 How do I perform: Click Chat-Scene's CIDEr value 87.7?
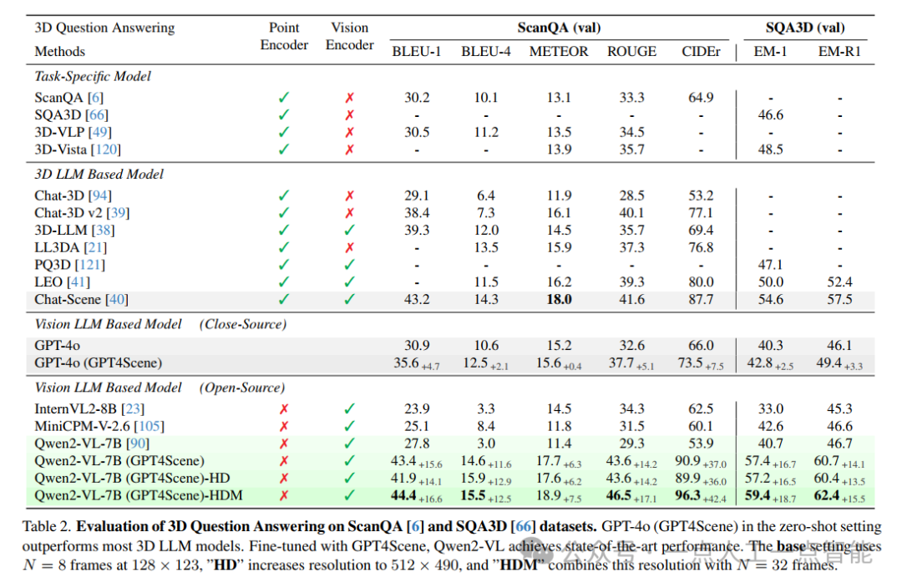pyautogui.click(x=701, y=299)
